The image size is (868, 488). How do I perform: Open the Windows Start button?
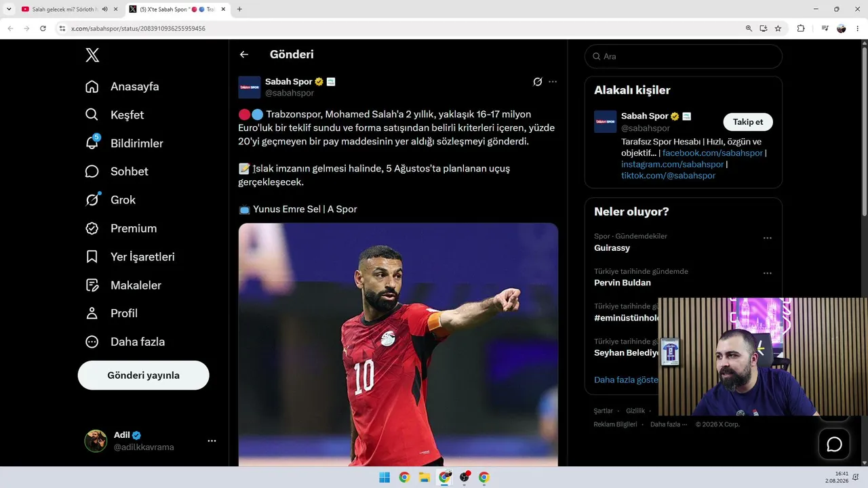click(384, 477)
